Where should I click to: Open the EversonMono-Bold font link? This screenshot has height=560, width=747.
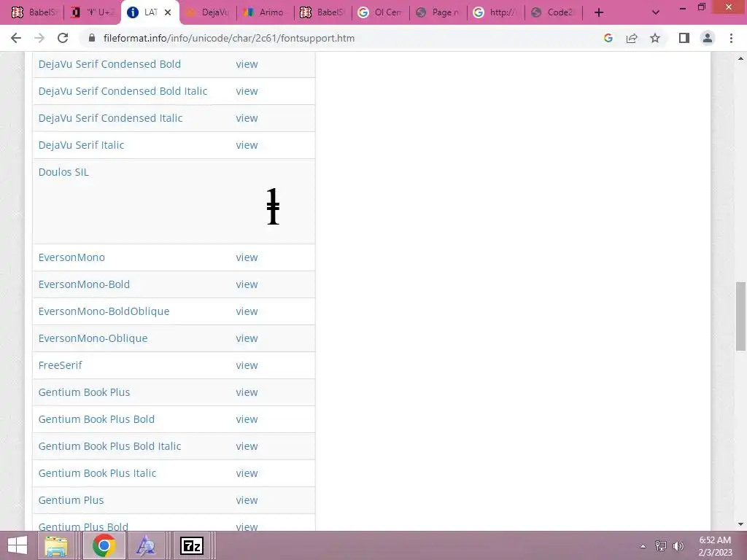pyautogui.click(x=84, y=284)
